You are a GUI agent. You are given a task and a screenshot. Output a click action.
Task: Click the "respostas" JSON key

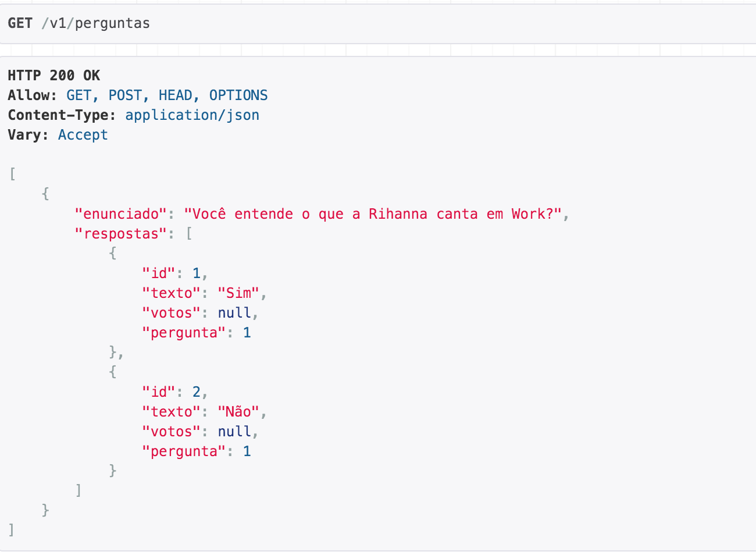[x=121, y=234]
